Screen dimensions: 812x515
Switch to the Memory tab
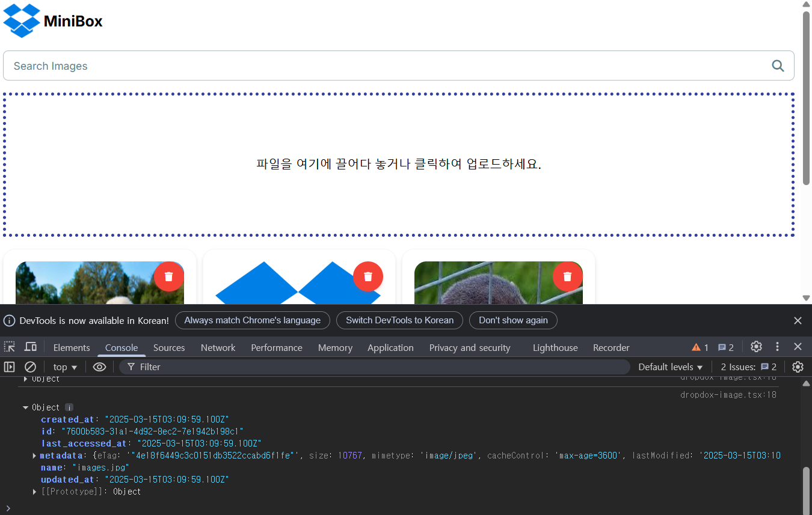[335, 347]
